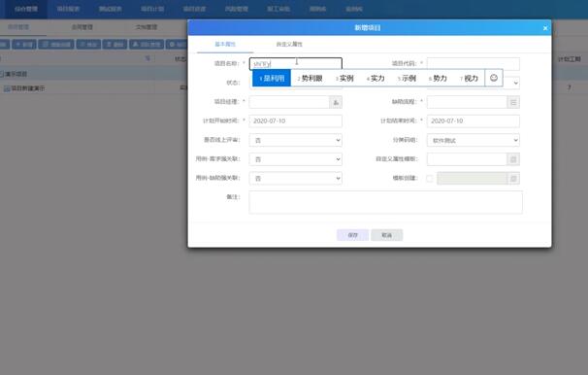Click the 新增 toolbar button in background
The image size is (588, 375).
coord(24,45)
